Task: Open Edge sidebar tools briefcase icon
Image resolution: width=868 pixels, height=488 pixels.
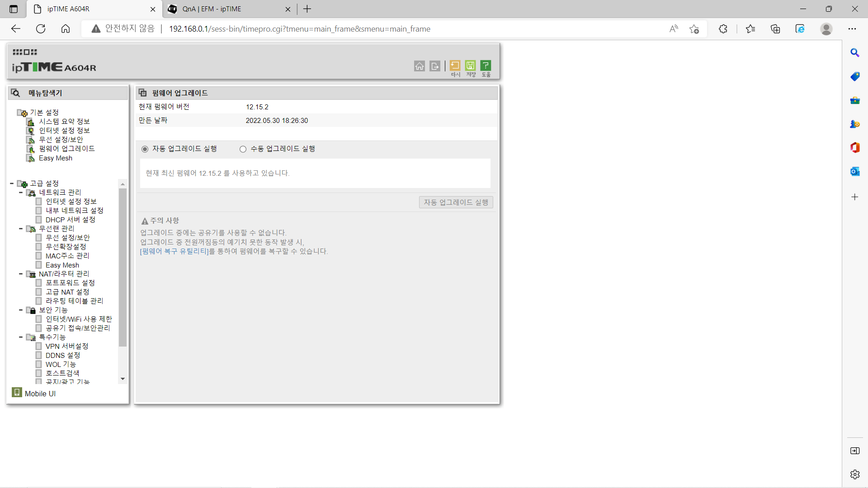Action: point(855,100)
